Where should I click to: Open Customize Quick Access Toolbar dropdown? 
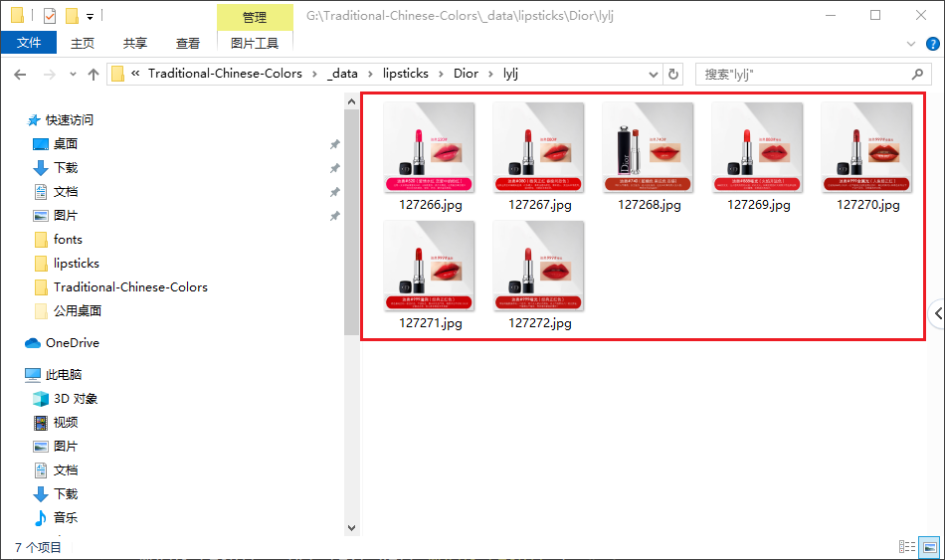click(x=90, y=16)
